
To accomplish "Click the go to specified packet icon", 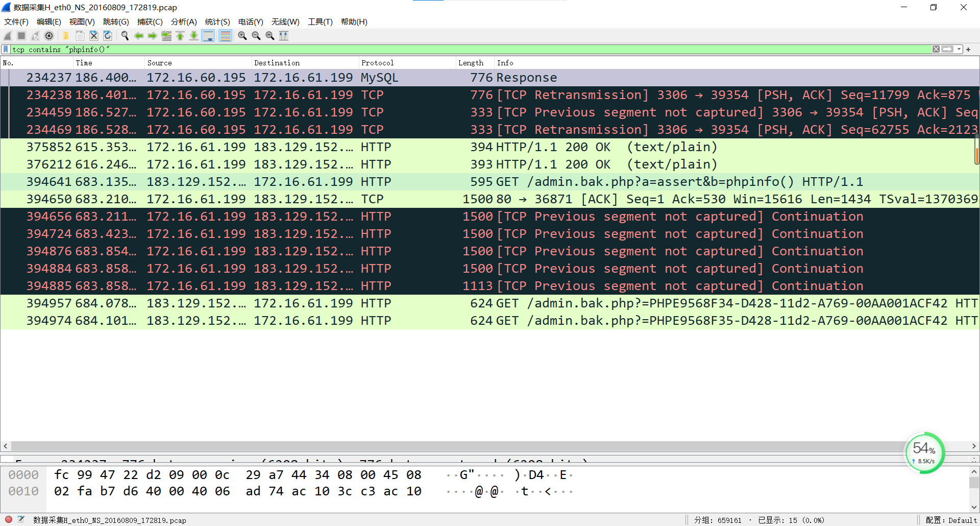I will click(166, 36).
